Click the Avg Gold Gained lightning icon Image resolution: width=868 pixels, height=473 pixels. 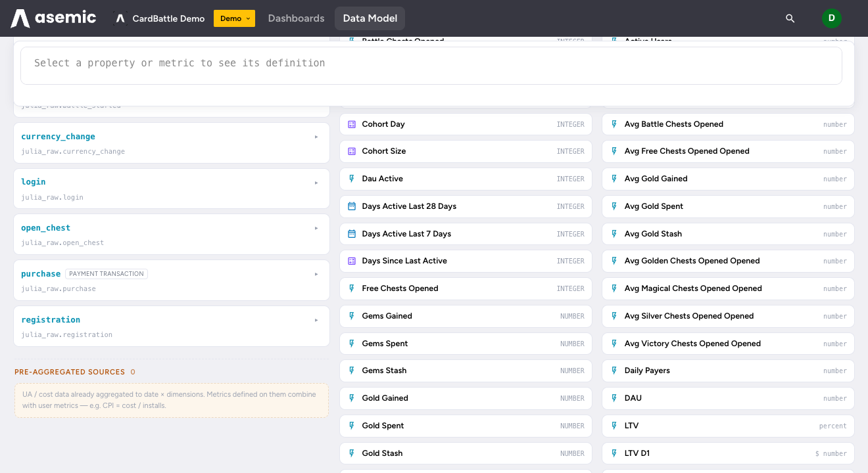click(x=614, y=179)
